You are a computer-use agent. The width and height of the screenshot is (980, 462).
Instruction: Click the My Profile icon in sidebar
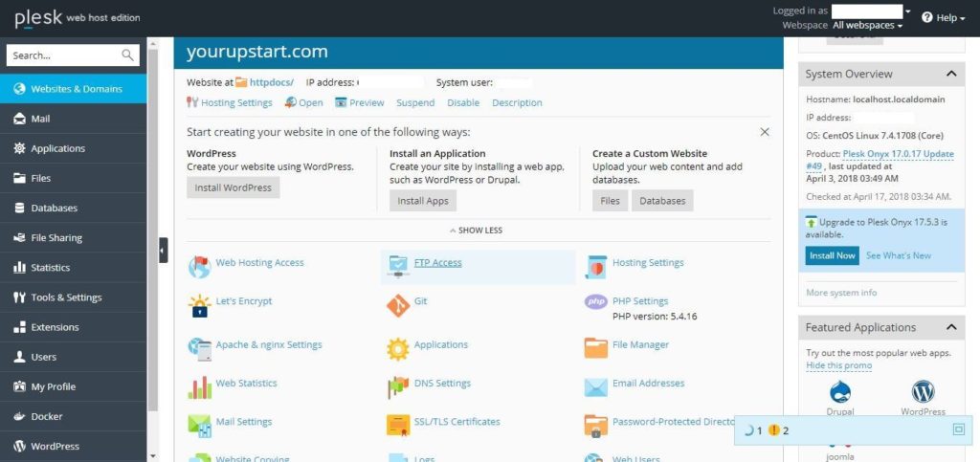19,386
